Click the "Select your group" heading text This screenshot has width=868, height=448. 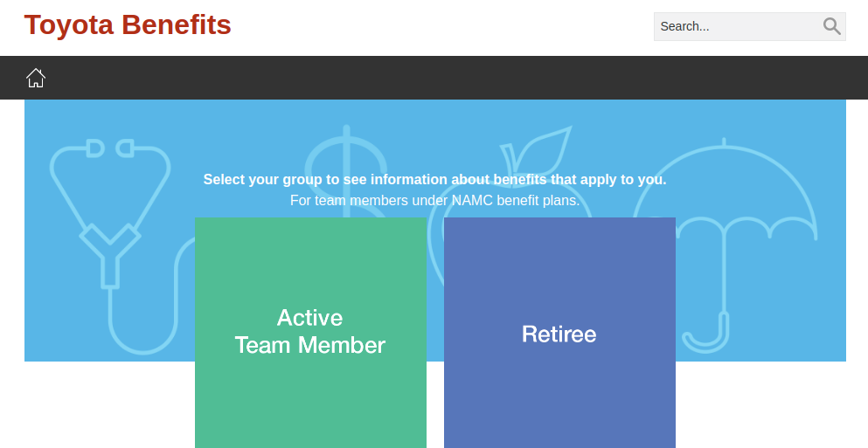(x=434, y=180)
